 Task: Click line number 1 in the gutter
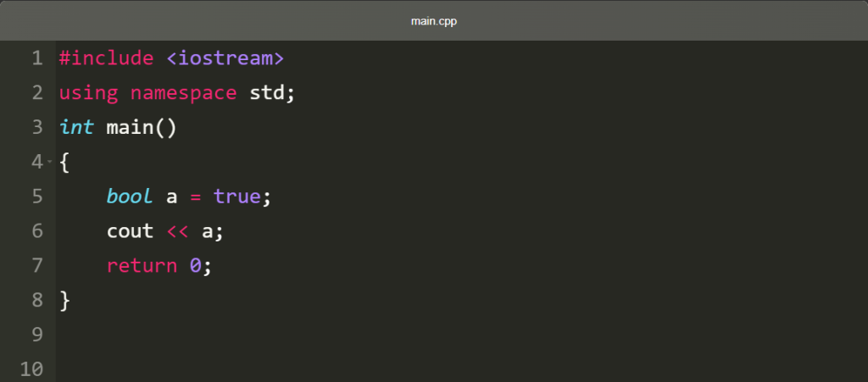(37, 58)
